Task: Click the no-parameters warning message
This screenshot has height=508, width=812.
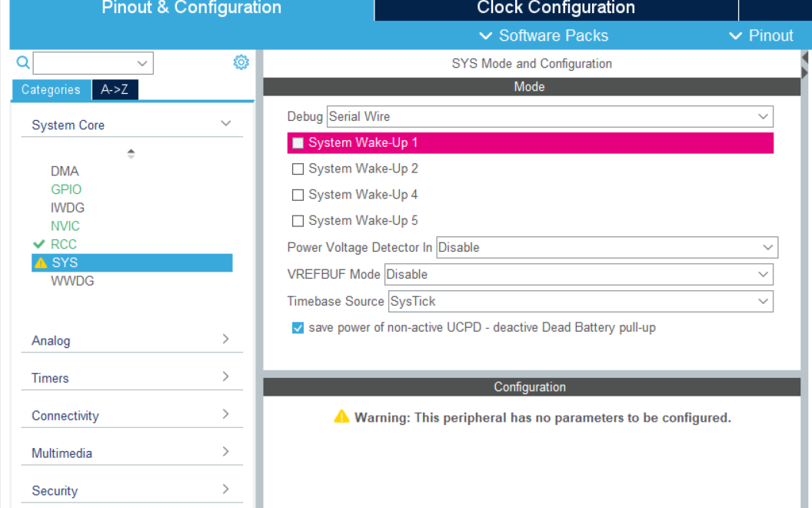Action: (x=543, y=418)
